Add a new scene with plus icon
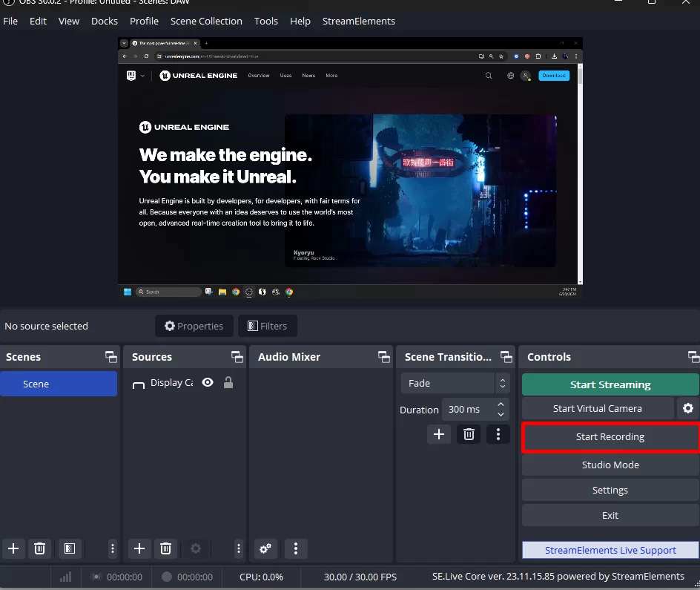The width and height of the screenshot is (700, 590). [x=13, y=548]
